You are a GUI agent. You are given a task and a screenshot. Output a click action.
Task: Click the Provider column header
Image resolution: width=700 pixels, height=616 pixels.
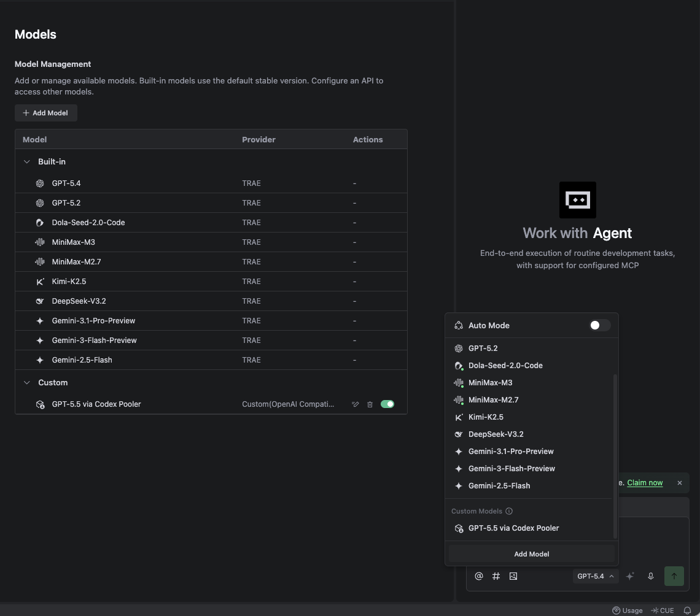[259, 140]
